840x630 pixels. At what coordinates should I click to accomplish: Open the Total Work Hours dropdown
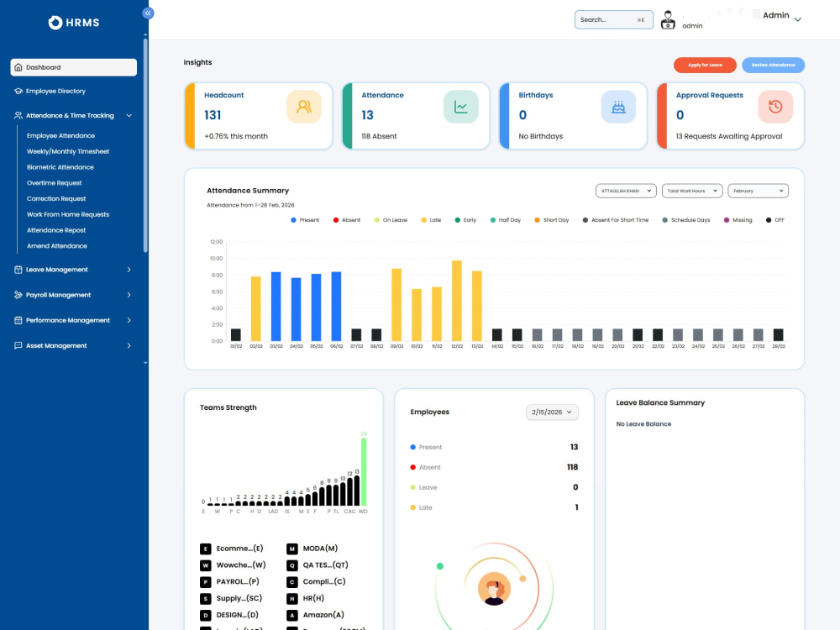(x=692, y=191)
